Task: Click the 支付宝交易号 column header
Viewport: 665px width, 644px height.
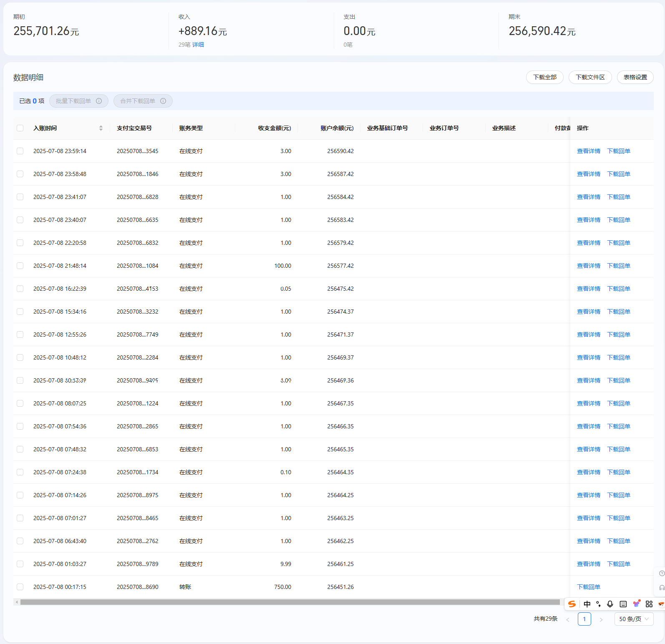Action: click(x=134, y=128)
